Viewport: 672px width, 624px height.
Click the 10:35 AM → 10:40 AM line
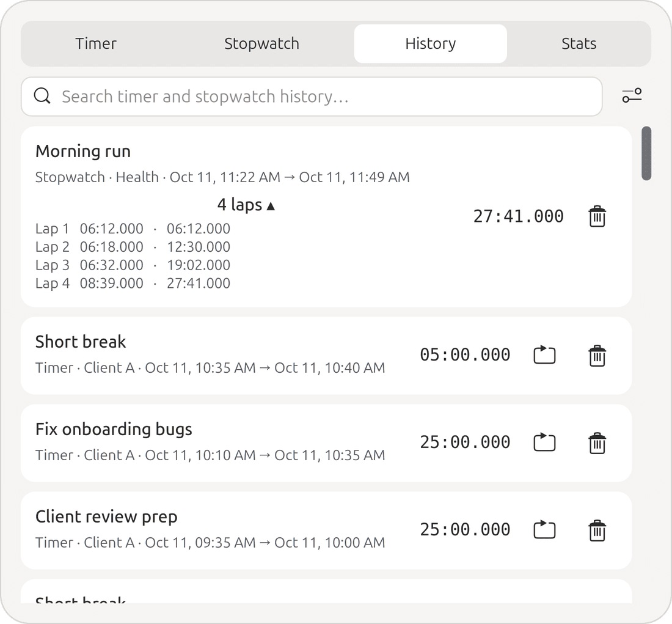point(210,368)
